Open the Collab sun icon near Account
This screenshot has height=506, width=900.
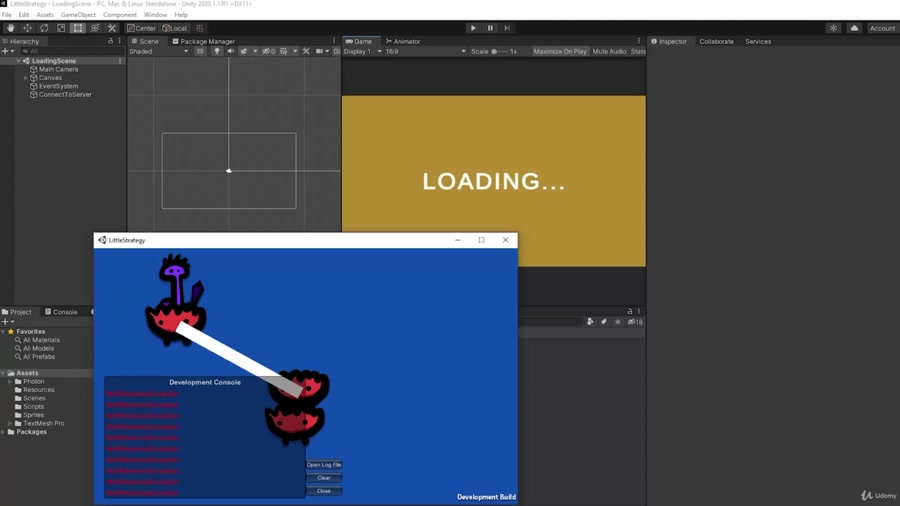(x=833, y=28)
